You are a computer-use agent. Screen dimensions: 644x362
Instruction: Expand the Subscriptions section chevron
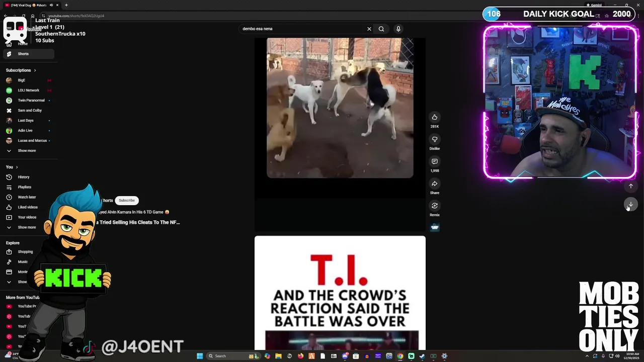pyautogui.click(x=35, y=70)
